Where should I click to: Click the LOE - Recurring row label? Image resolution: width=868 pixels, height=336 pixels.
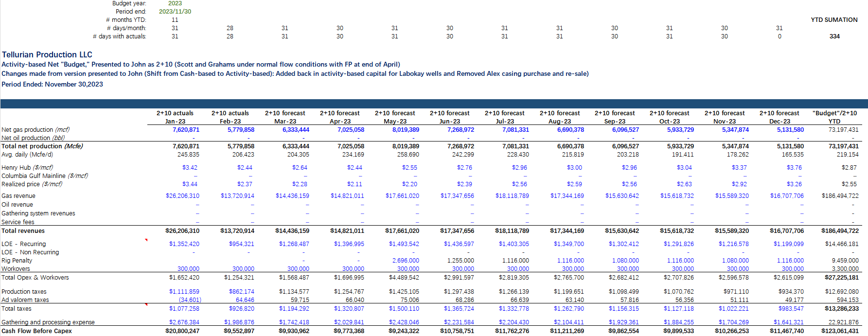point(24,244)
